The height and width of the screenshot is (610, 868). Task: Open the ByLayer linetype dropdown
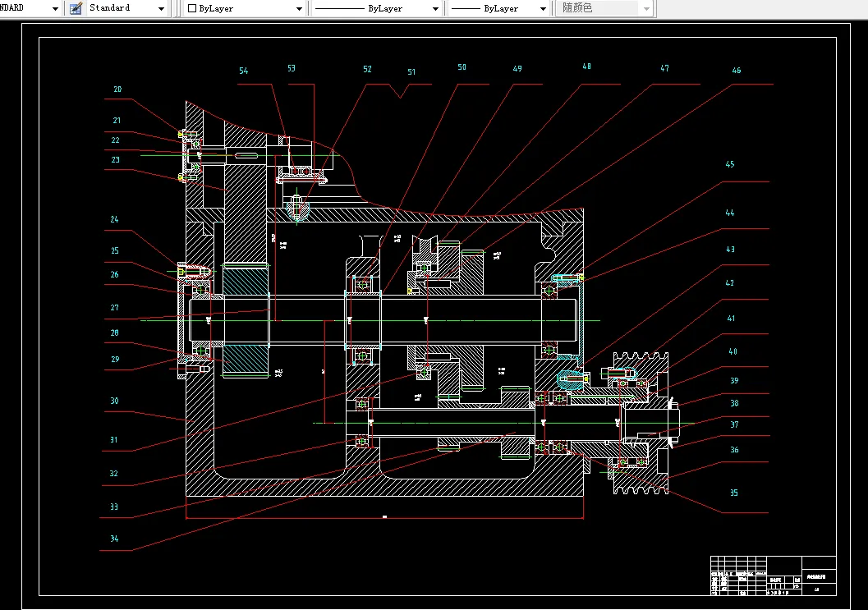point(376,8)
